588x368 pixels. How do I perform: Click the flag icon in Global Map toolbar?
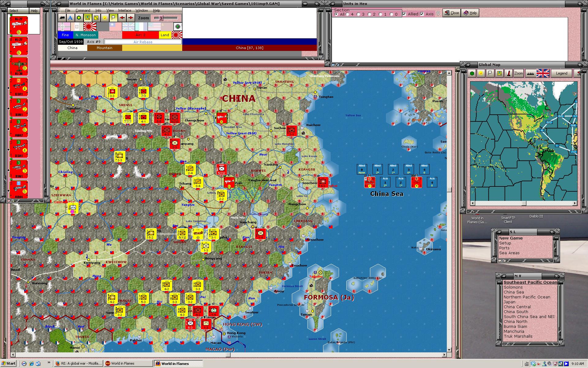[x=490, y=73]
